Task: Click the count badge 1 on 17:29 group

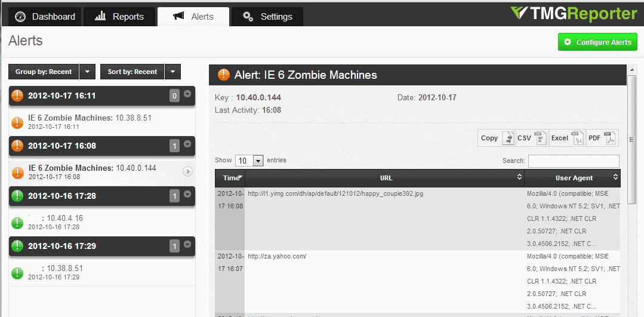Action: (x=174, y=247)
